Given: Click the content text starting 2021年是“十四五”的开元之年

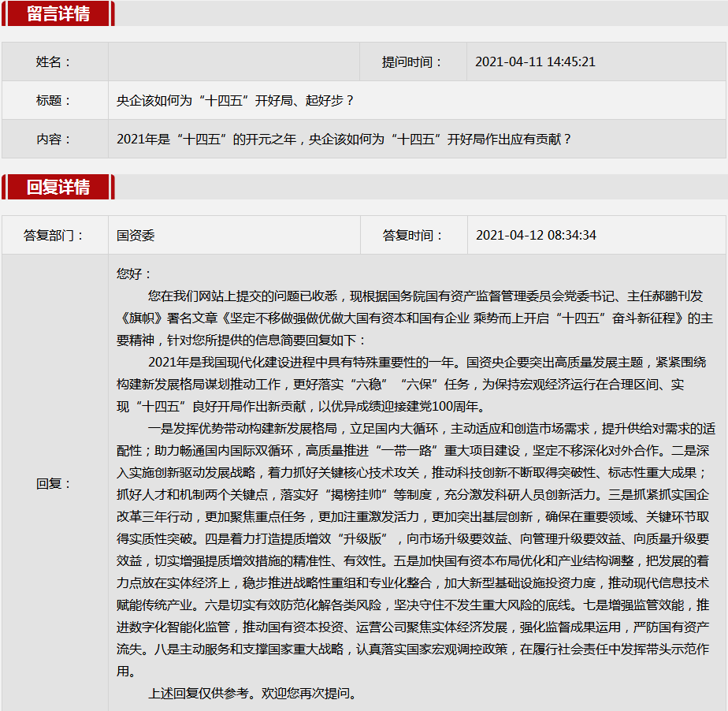Looking at the screenshot, I should 344,140.
